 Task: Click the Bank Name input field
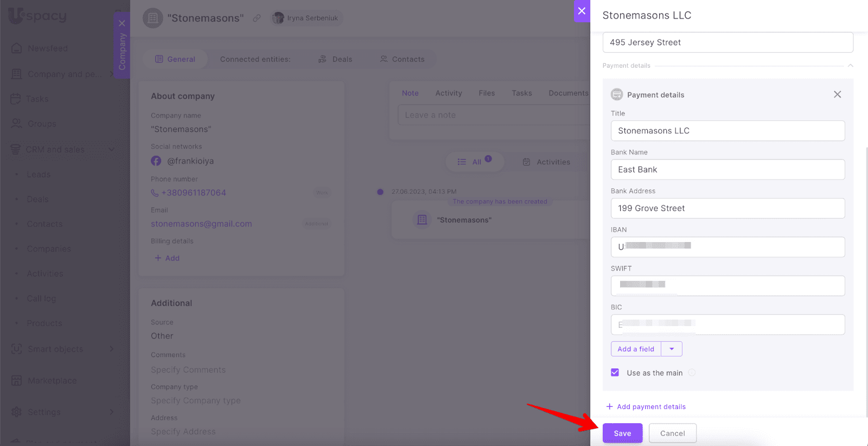[x=727, y=169]
